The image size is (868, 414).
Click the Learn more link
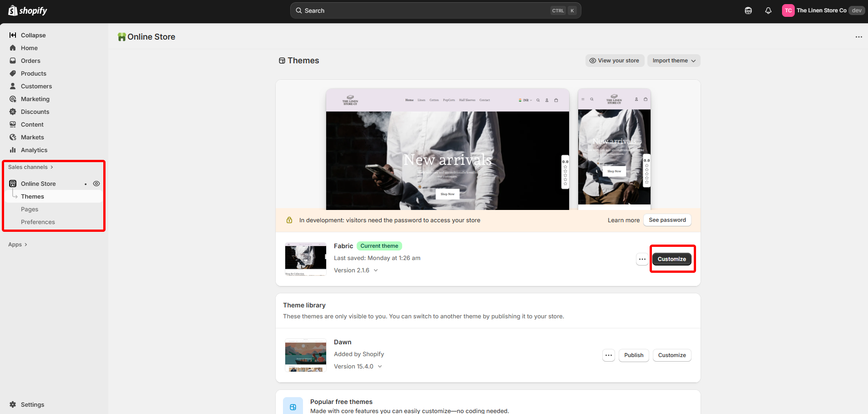click(623, 220)
